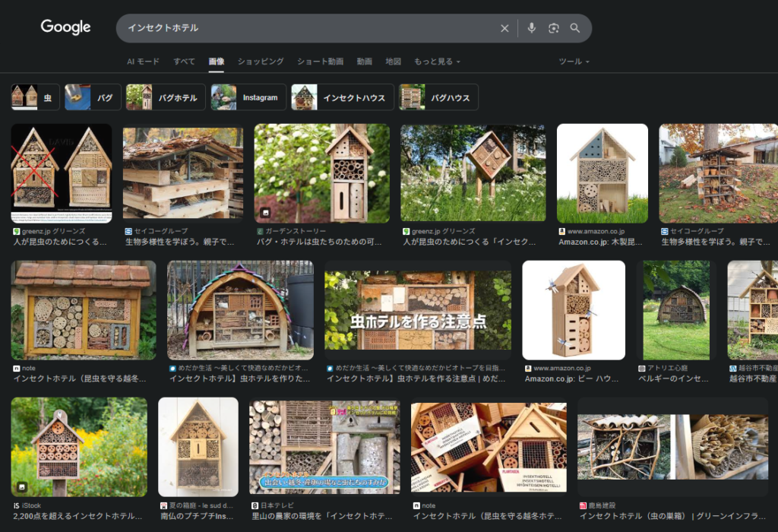778x532 pixels.
Task: Switch to AI モード tab
Action: (143, 62)
